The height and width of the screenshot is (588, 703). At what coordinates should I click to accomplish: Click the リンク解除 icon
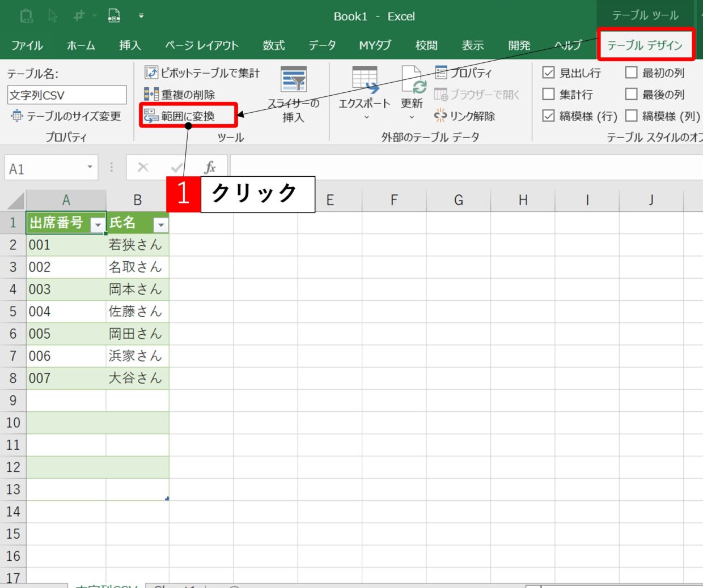[441, 116]
